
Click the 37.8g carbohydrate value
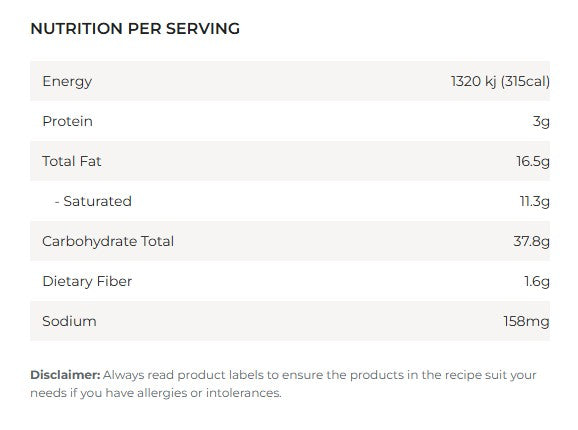[x=531, y=242]
